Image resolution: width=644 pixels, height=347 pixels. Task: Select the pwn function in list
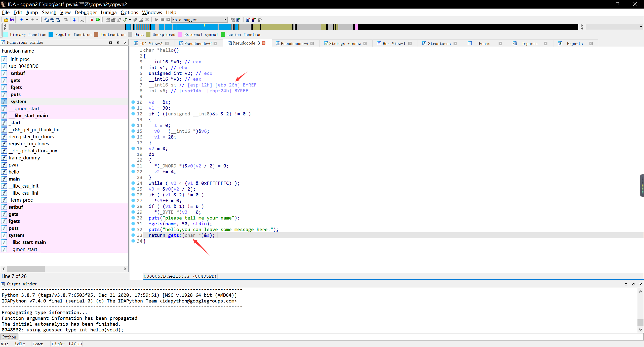[13, 165]
